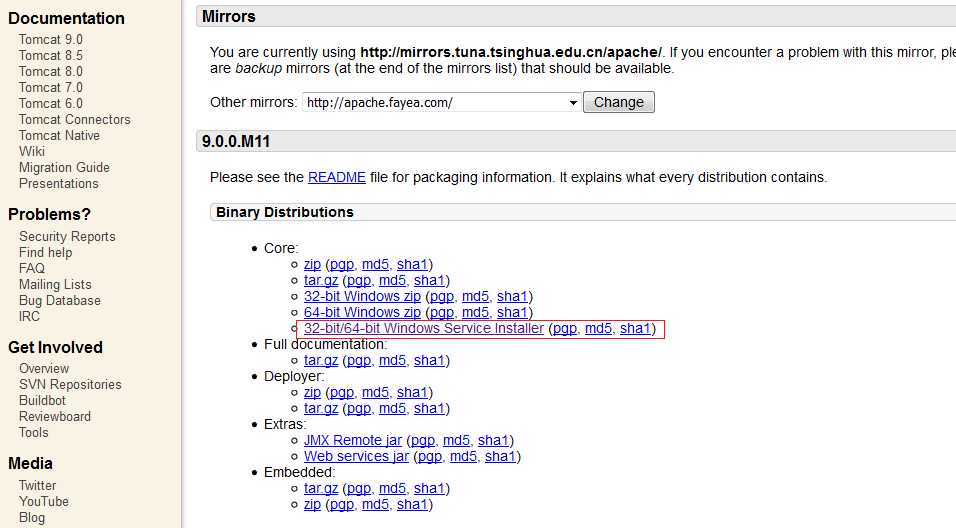This screenshot has width=956, height=528.
Task: Open the Tomcat 9.0 documentation link
Action: [x=51, y=40]
